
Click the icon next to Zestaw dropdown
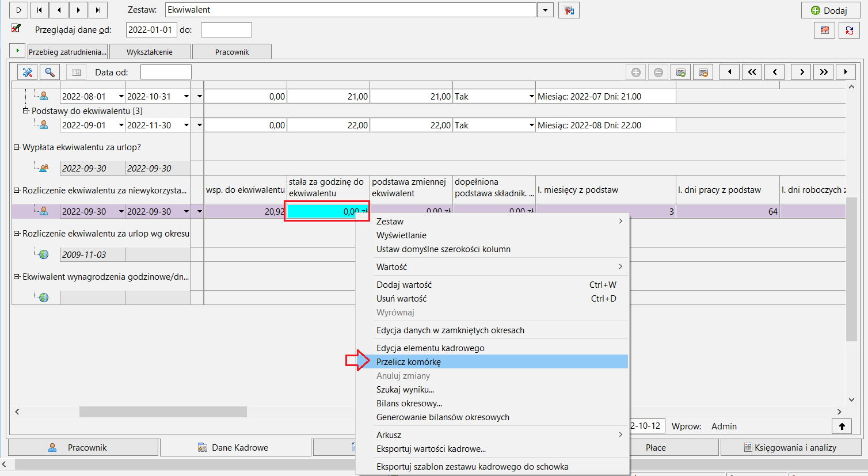(569, 10)
